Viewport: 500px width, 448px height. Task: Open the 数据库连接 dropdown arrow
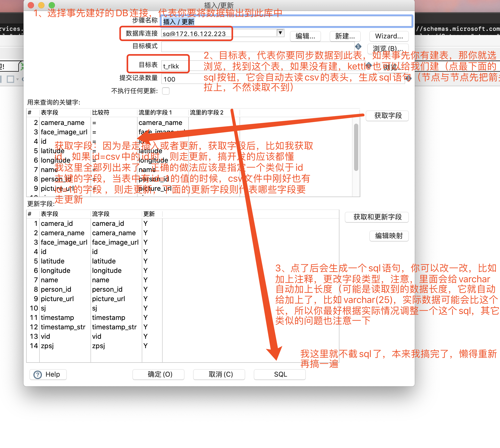280,33
